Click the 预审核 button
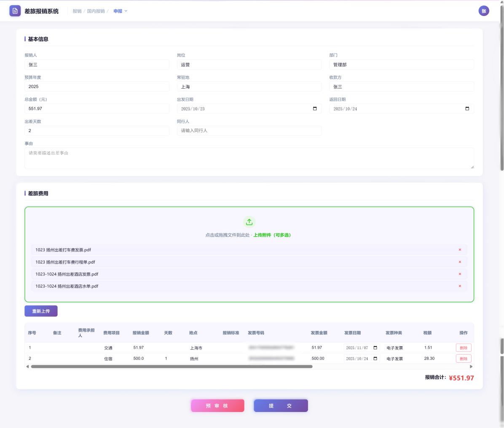This screenshot has width=504, height=428. pos(217,406)
